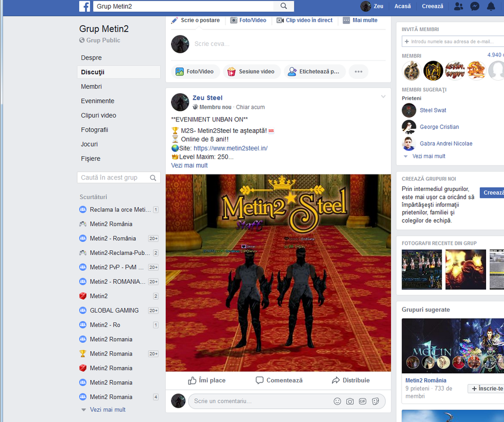Click the Zeu profile avatar in top bar

[x=365, y=6]
